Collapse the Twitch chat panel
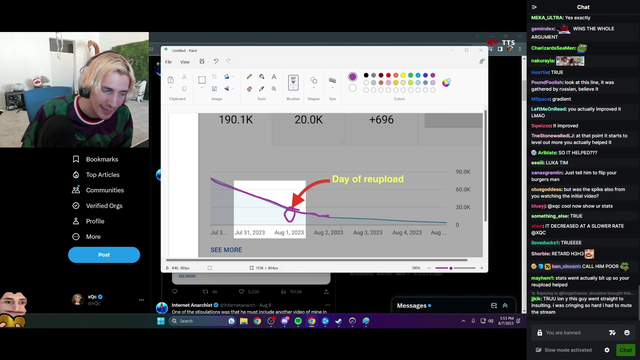640x360 pixels. point(534,7)
